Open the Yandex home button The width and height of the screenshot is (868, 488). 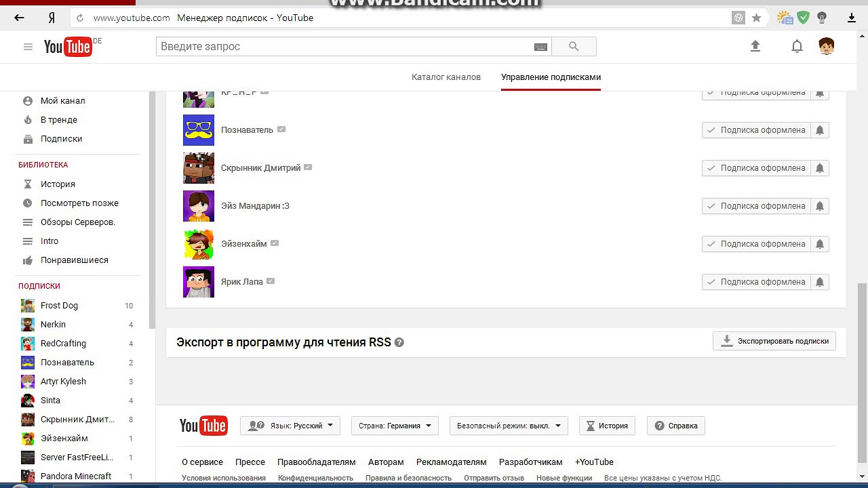pos(52,18)
